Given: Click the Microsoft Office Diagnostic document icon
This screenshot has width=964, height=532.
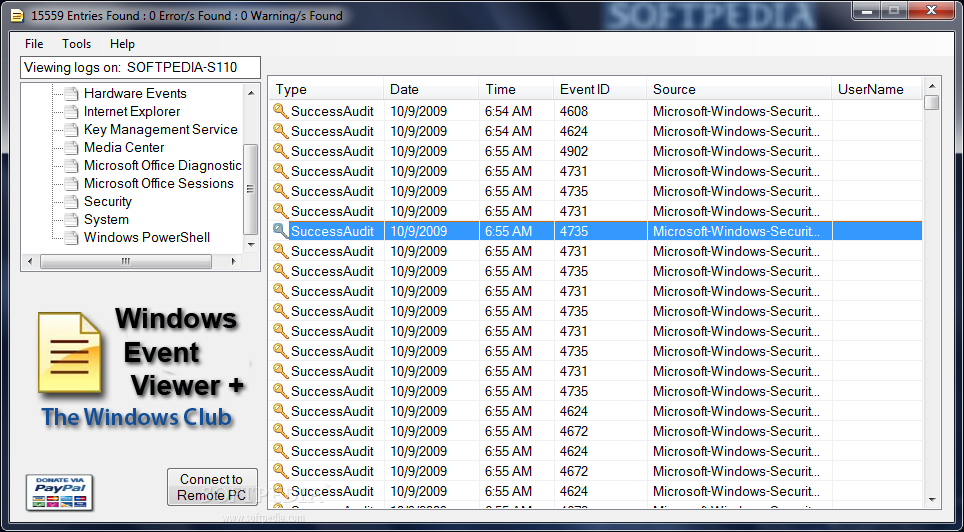Looking at the screenshot, I should (72, 166).
